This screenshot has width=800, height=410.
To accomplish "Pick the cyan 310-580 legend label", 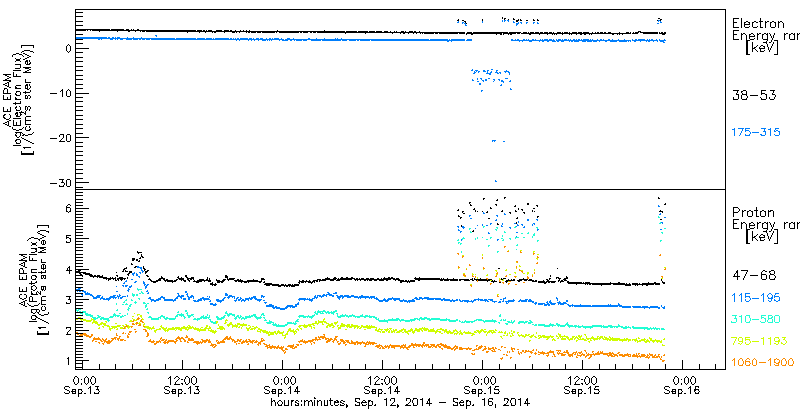I will (756, 320).
